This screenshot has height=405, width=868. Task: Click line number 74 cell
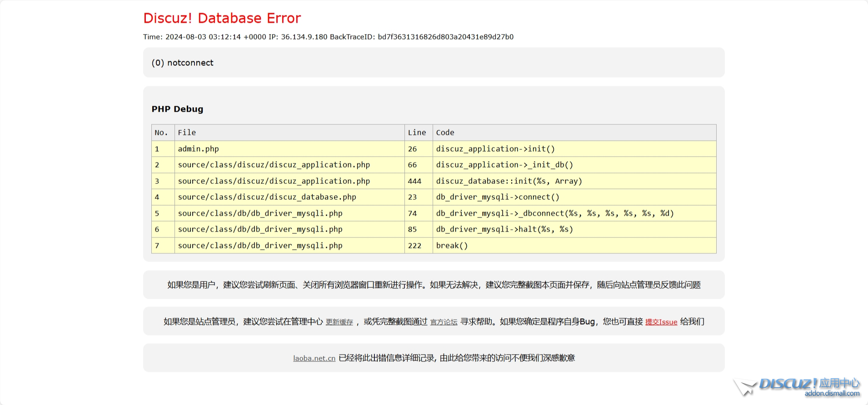(x=419, y=213)
